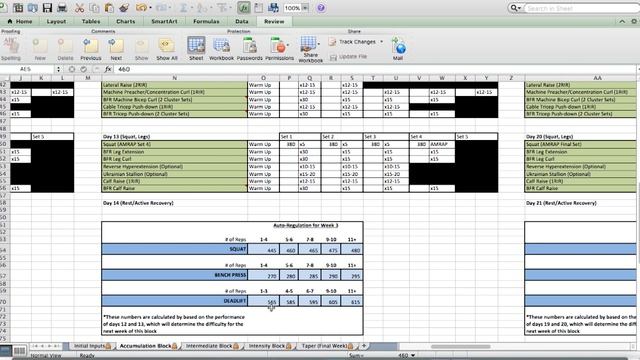Screen dimensions: 640x360
Task: Click the Undo arrow icon
Action: [x=141, y=8]
